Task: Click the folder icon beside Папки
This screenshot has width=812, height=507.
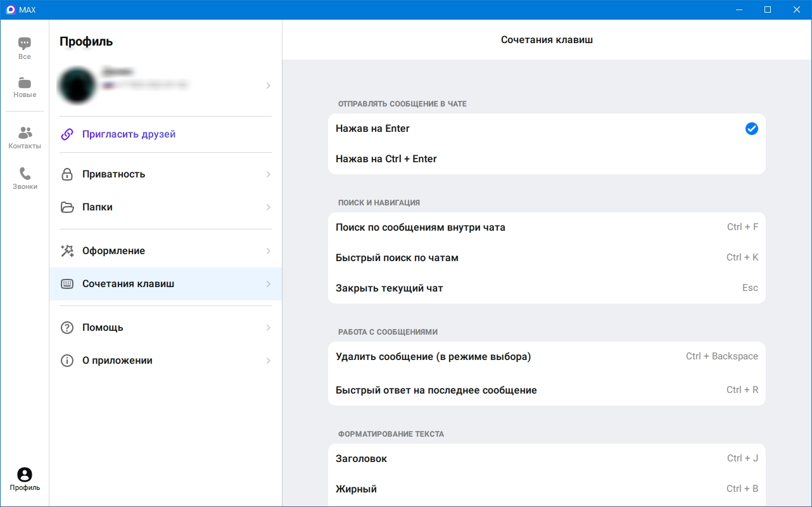Action: (67, 207)
